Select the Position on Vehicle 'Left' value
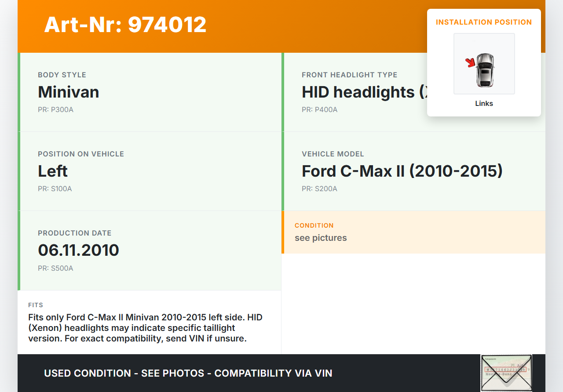The height and width of the screenshot is (392, 563). pos(53,171)
